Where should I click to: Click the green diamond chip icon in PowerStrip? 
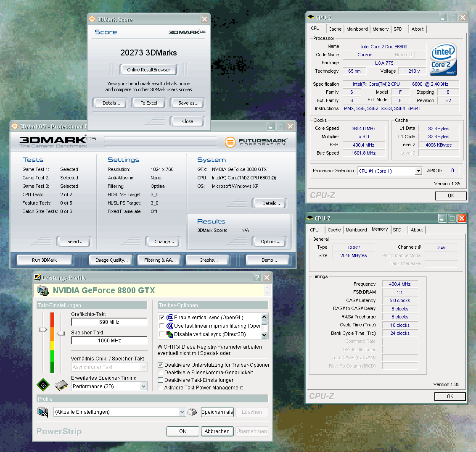(x=43, y=385)
